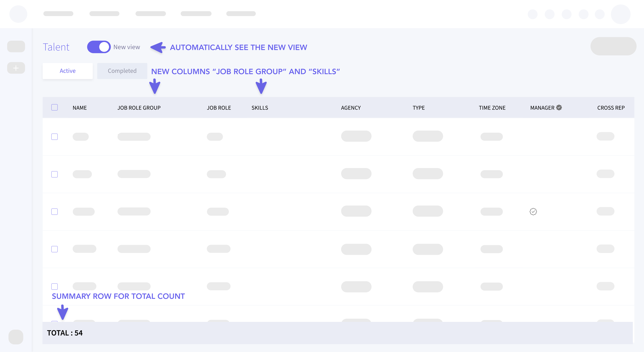Toggle the New view switch
The height and width of the screenshot is (352, 644).
pos(99,47)
